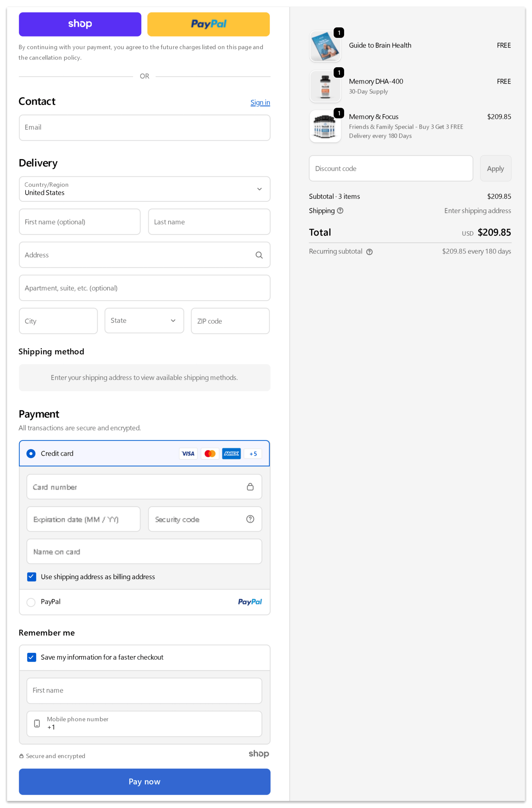
Task: Click the lock icon in card number field
Action: click(250, 487)
